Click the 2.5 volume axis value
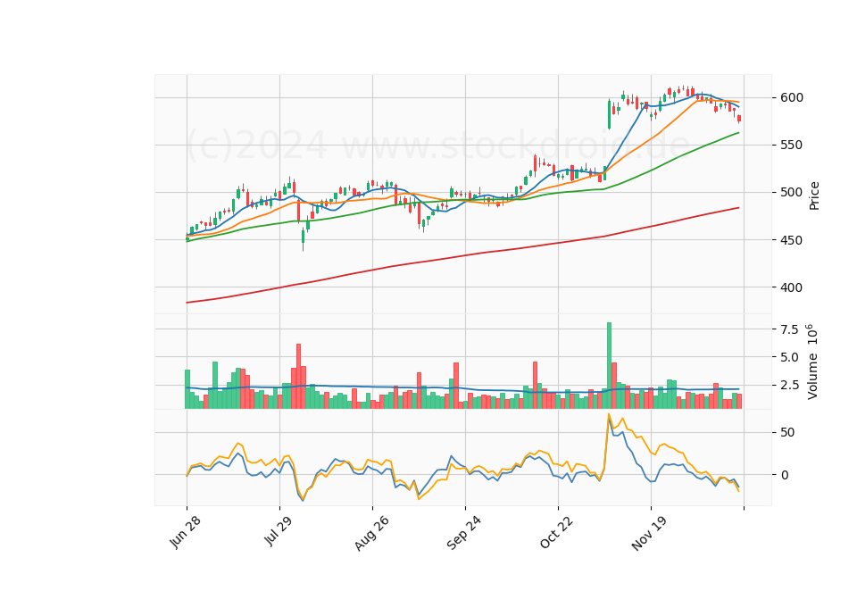The width and height of the screenshot is (857, 616). point(788,386)
